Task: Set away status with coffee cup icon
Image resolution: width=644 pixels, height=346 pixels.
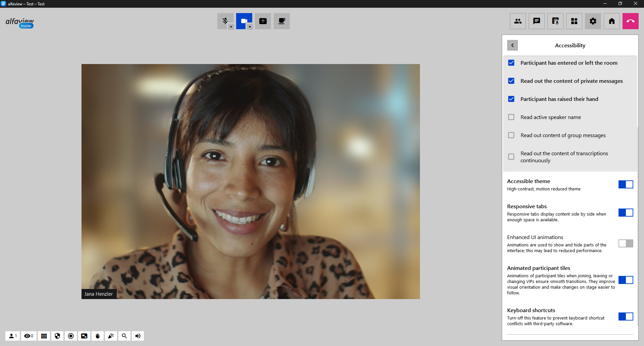Action: [x=282, y=21]
